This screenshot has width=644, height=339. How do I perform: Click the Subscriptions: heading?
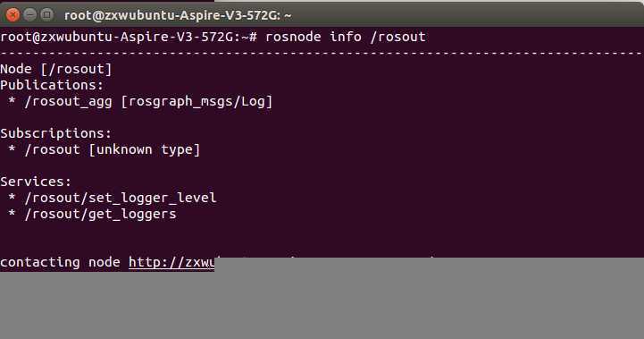coord(56,133)
